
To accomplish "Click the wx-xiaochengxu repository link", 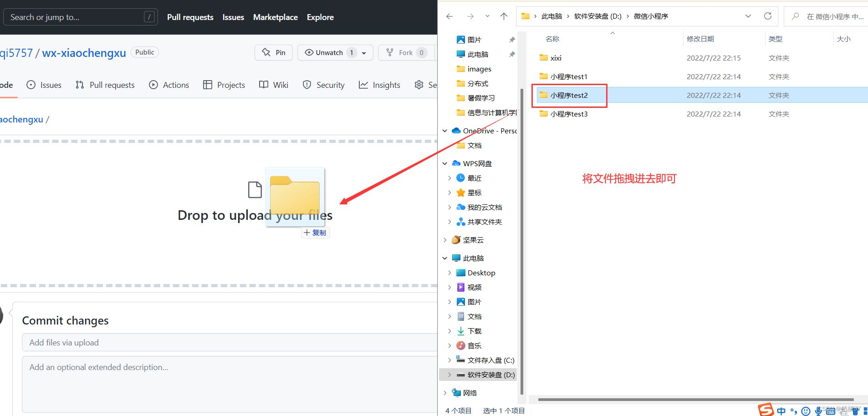I will pos(84,53).
